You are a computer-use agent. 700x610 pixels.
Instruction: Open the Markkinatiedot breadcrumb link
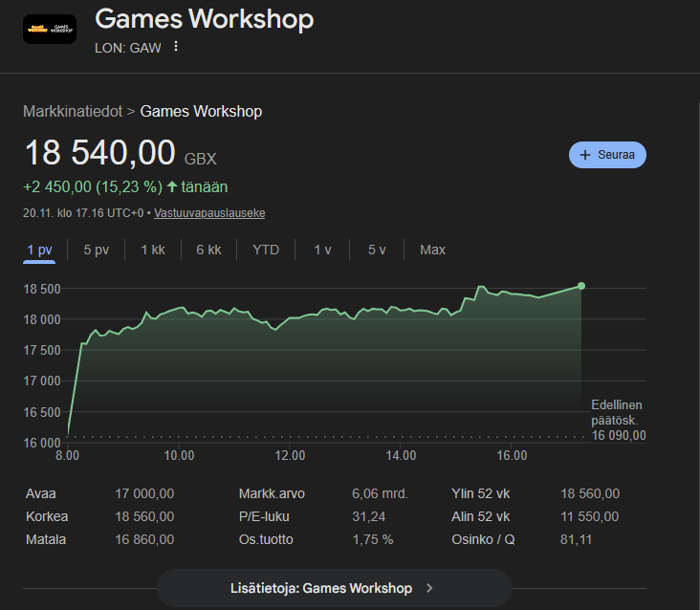click(x=73, y=111)
